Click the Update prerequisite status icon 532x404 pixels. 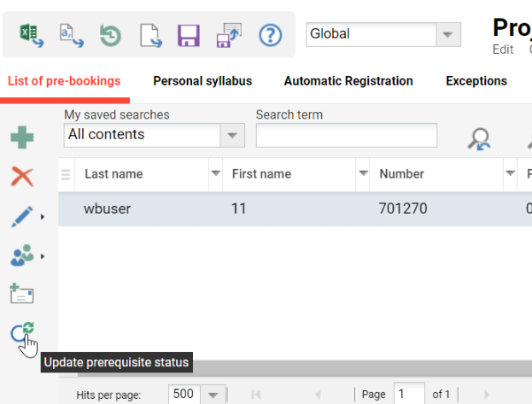pos(23,333)
